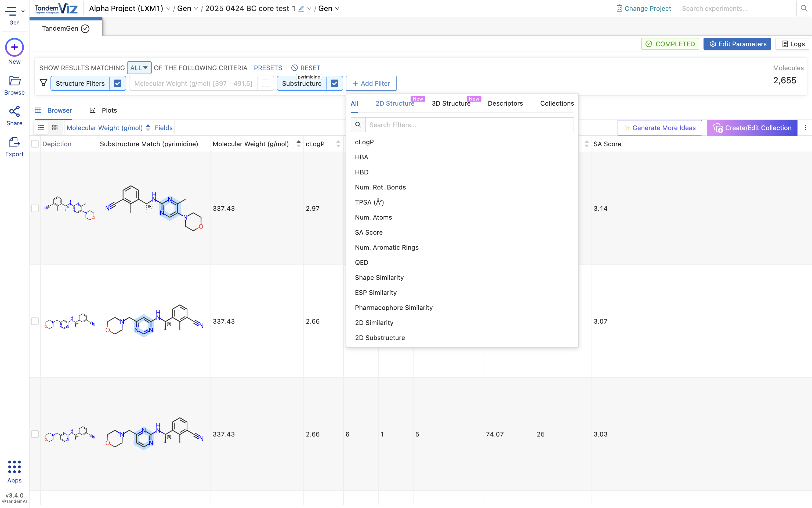The width and height of the screenshot is (812, 508).
Task: Click the three-dot more options icon
Action: coord(805,128)
